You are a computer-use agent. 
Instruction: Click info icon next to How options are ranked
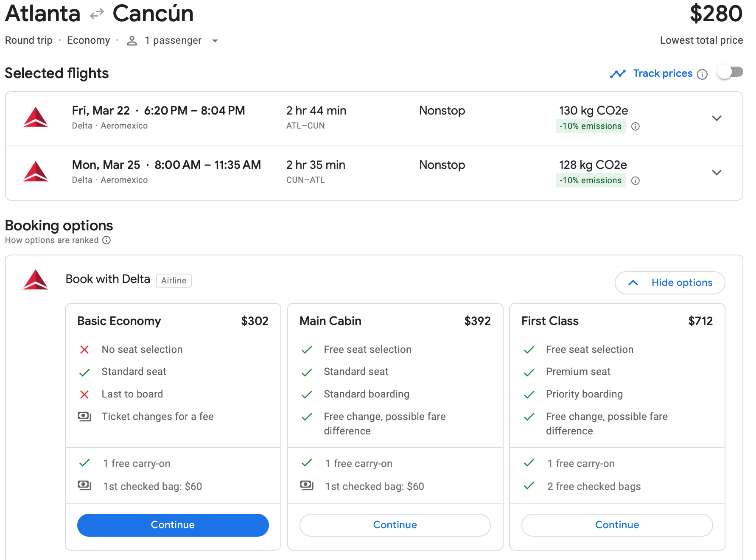(107, 240)
